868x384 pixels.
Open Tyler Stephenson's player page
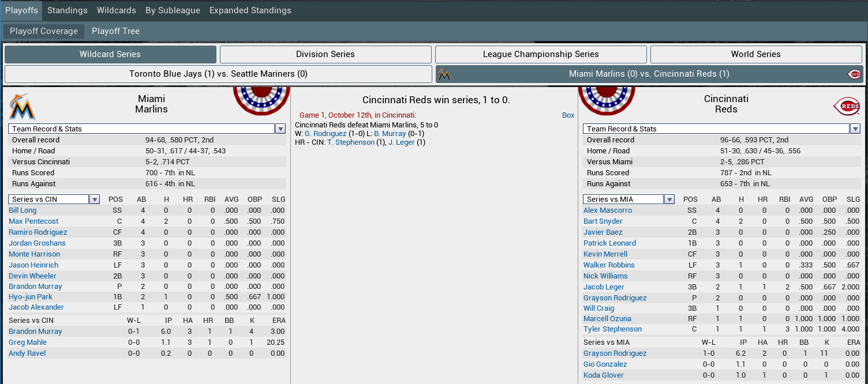612,329
